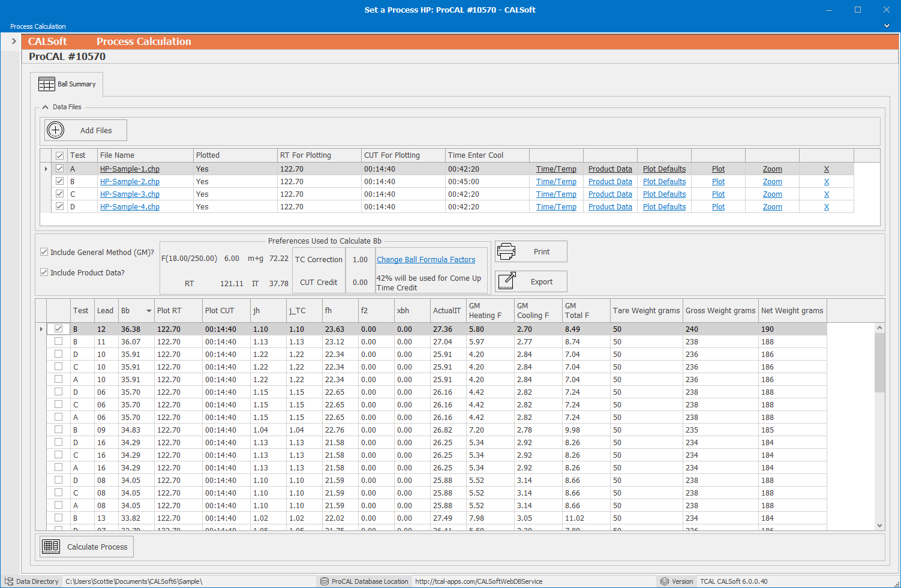Remove HP-Sample-2.chp with its X
This screenshot has width=901, height=588.
[827, 182]
